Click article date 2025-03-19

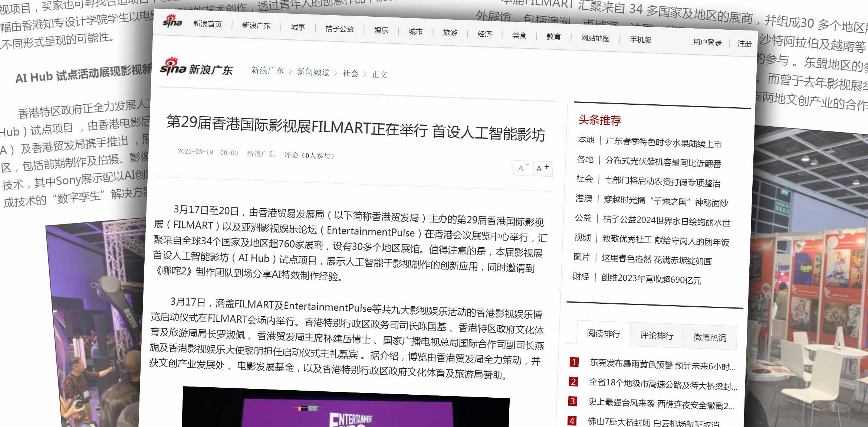[x=195, y=151]
